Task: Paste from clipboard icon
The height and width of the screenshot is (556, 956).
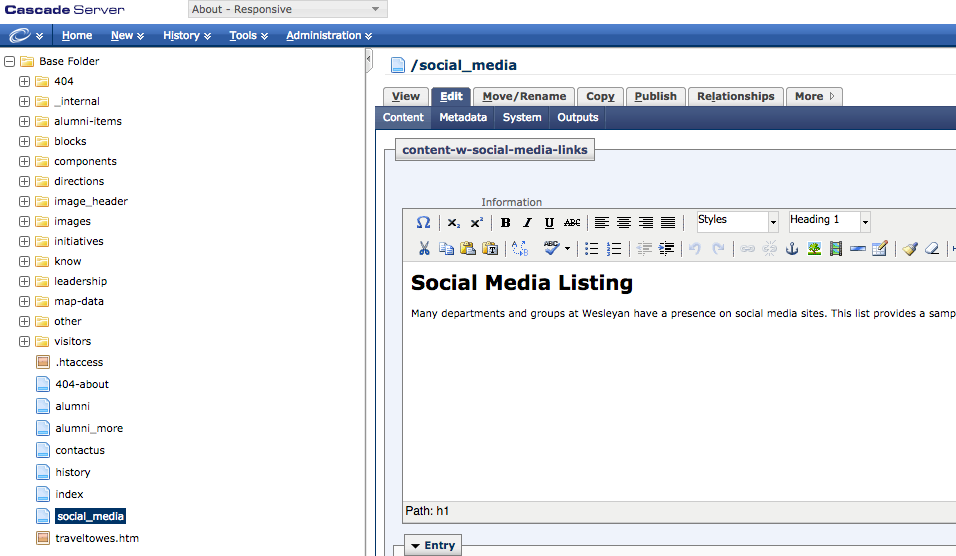Action: coord(468,248)
